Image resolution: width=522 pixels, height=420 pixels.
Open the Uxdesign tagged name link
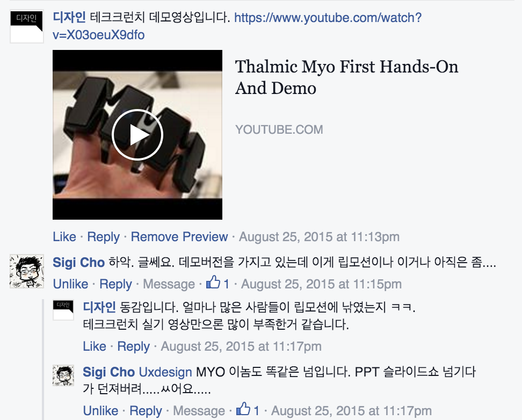(x=165, y=372)
